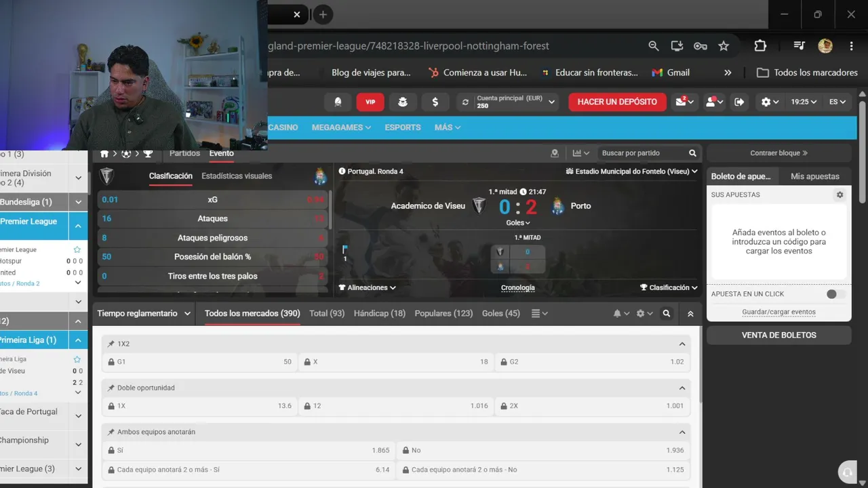Image resolution: width=868 pixels, height=488 pixels.
Task: Open the user profile icon menu
Action: (714, 102)
